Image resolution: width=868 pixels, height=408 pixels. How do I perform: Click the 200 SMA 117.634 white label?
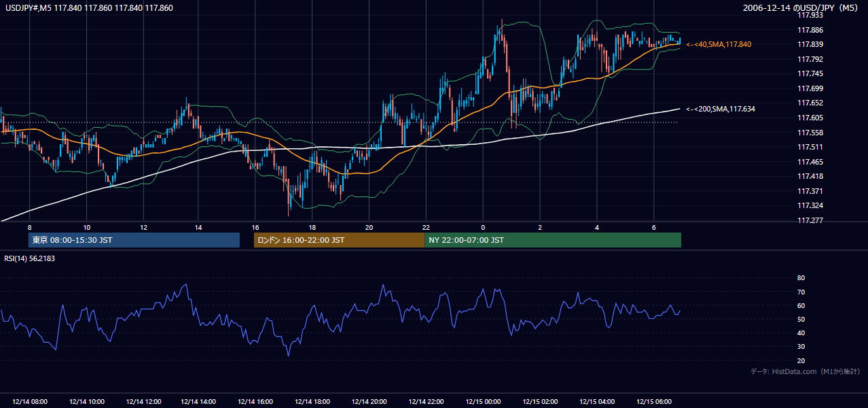pyautogui.click(x=721, y=109)
